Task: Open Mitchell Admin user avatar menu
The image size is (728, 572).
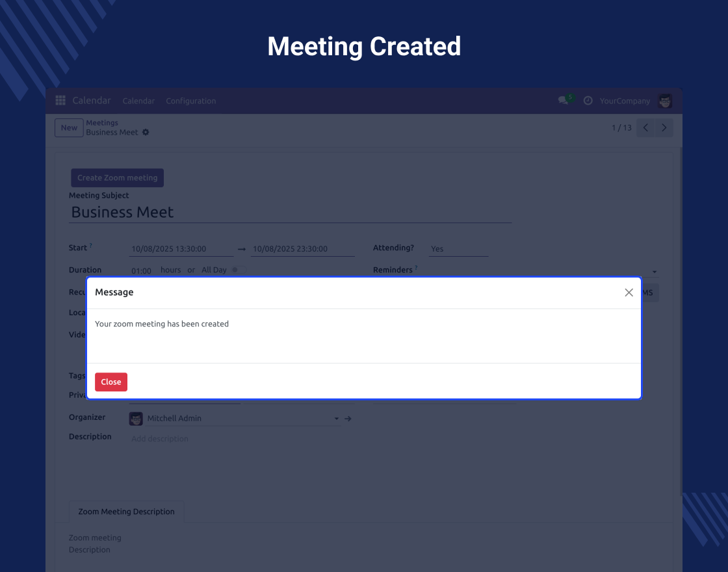Action: pos(665,101)
